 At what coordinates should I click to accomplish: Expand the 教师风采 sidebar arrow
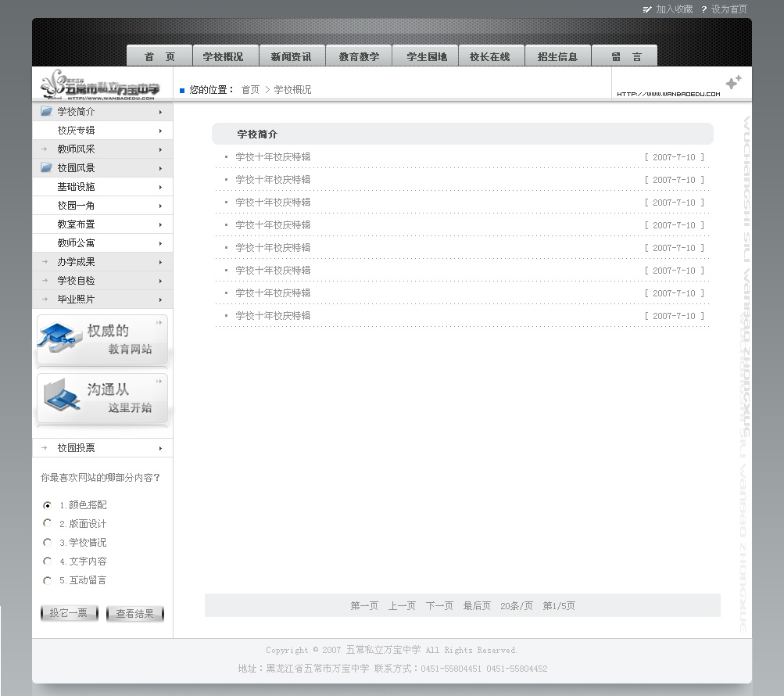tap(160, 149)
